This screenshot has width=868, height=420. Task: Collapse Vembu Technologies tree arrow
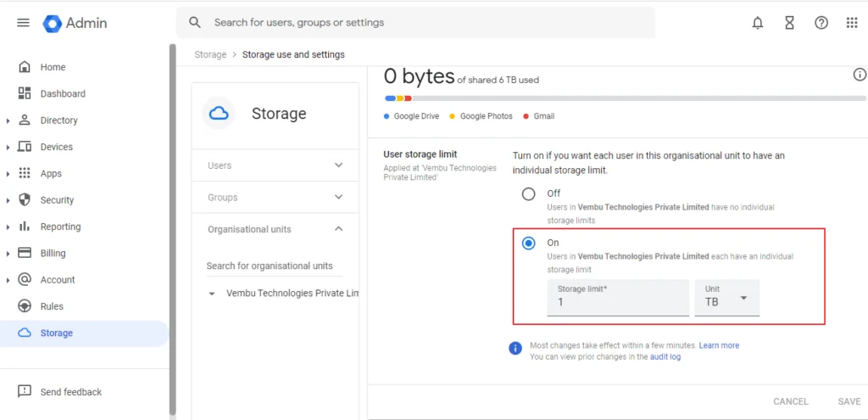[211, 294]
